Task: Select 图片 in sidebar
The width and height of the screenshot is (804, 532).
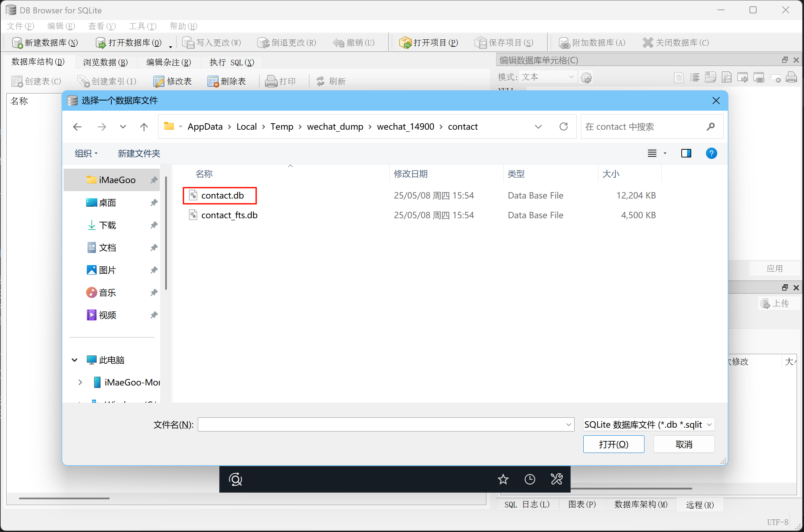Action: tap(112, 270)
